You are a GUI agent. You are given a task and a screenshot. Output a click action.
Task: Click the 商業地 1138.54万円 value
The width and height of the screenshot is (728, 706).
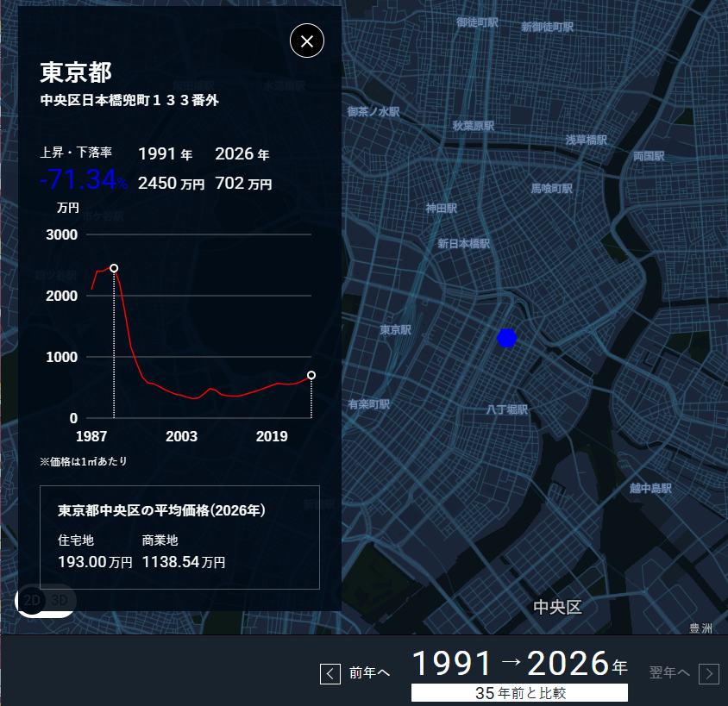pyautogui.click(x=184, y=562)
